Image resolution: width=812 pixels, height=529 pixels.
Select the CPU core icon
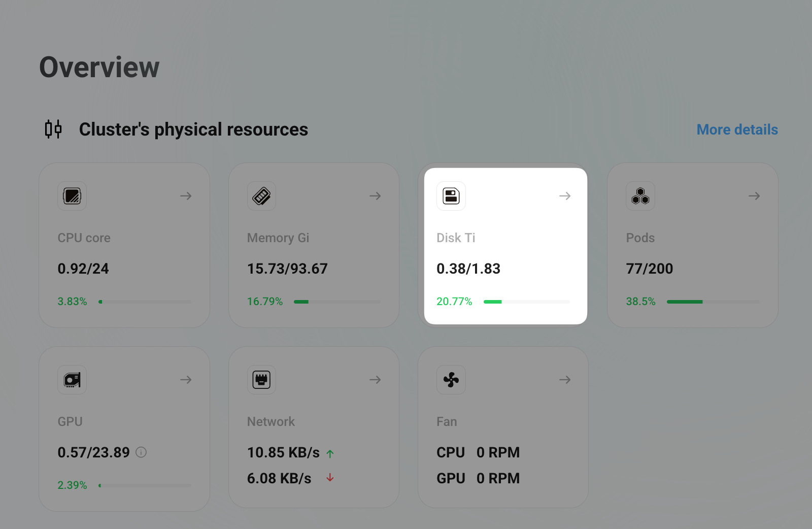click(x=72, y=196)
